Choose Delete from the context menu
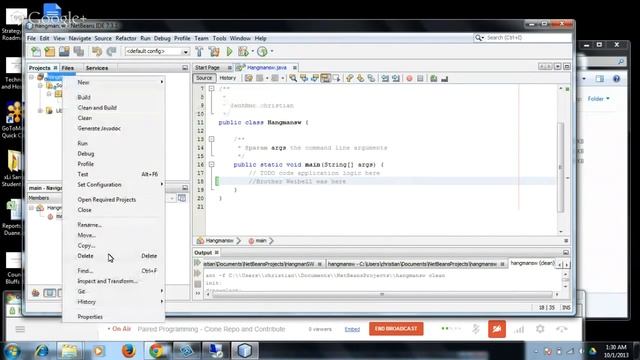640x360 pixels. point(85,256)
